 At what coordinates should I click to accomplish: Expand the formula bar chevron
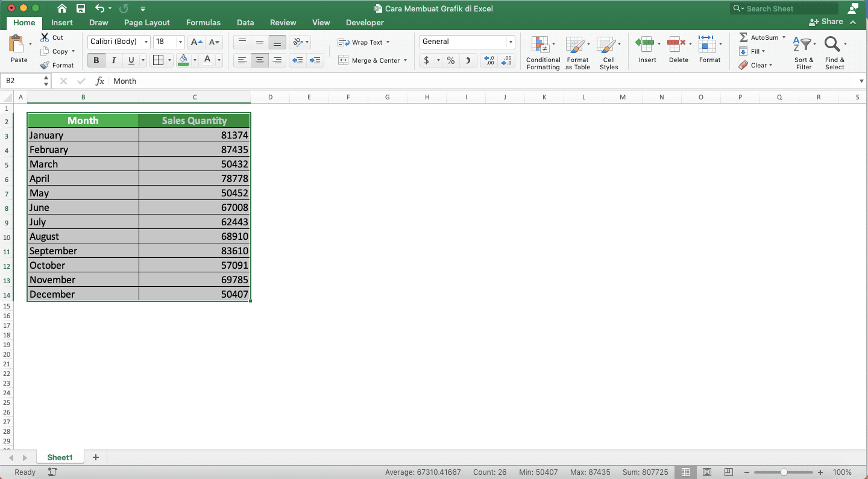[x=861, y=81]
